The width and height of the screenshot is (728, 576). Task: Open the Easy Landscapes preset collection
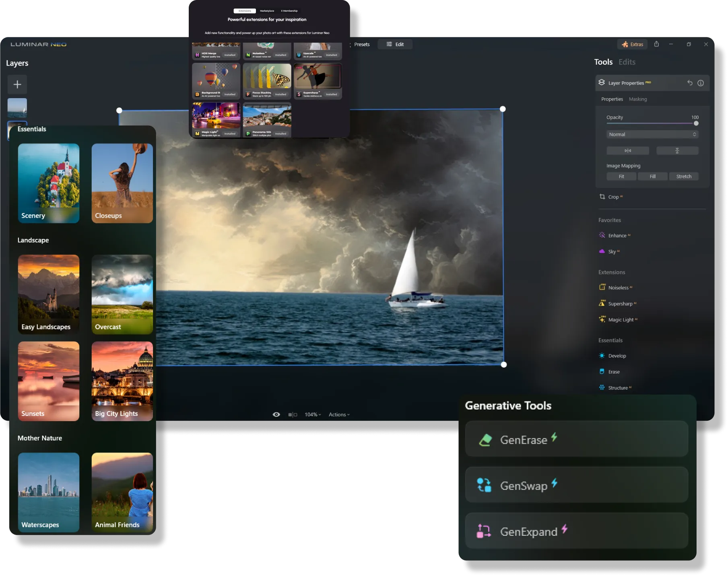49,294
